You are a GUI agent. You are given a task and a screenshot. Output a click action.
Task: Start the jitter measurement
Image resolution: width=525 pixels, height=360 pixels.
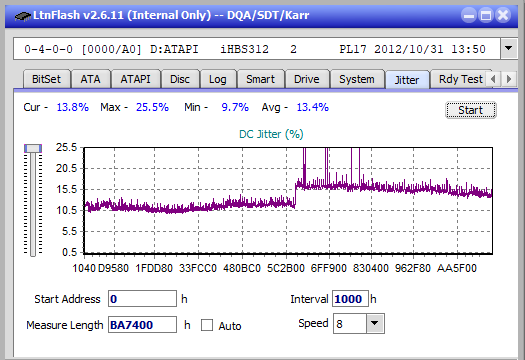(470, 110)
